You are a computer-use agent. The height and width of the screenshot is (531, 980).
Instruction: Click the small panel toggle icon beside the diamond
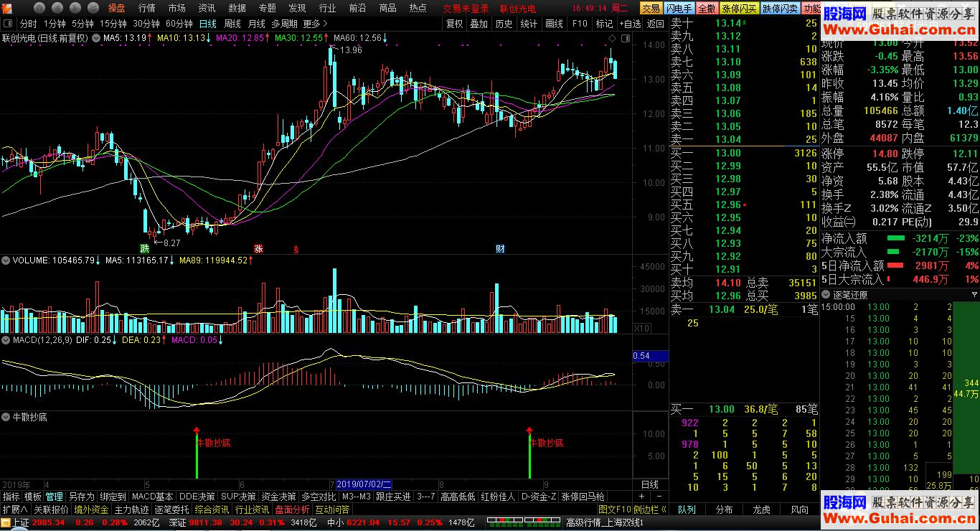[624, 37]
